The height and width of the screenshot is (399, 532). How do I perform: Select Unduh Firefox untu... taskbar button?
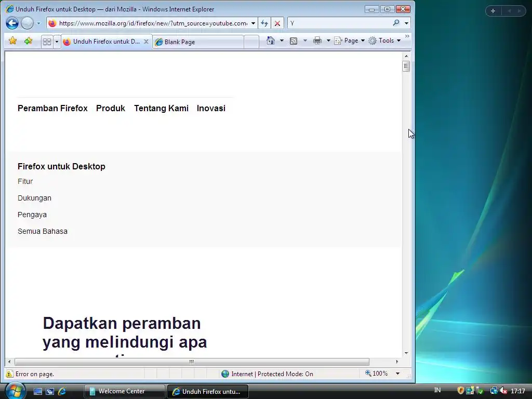click(x=208, y=392)
